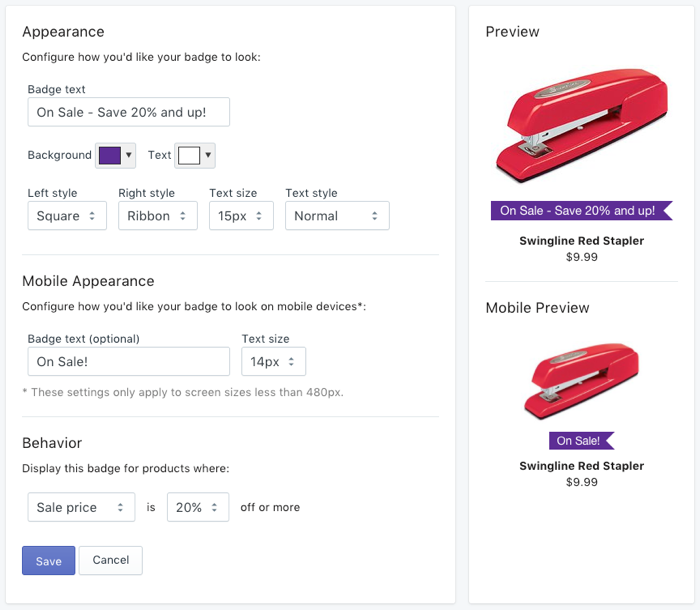Click the Cancel button
Screen dimensions: 700x610
click(111, 560)
